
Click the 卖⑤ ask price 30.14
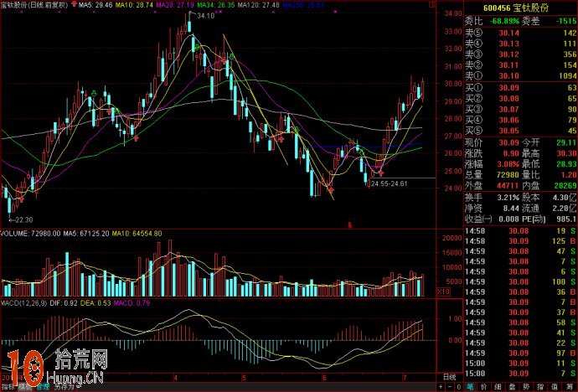point(508,34)
